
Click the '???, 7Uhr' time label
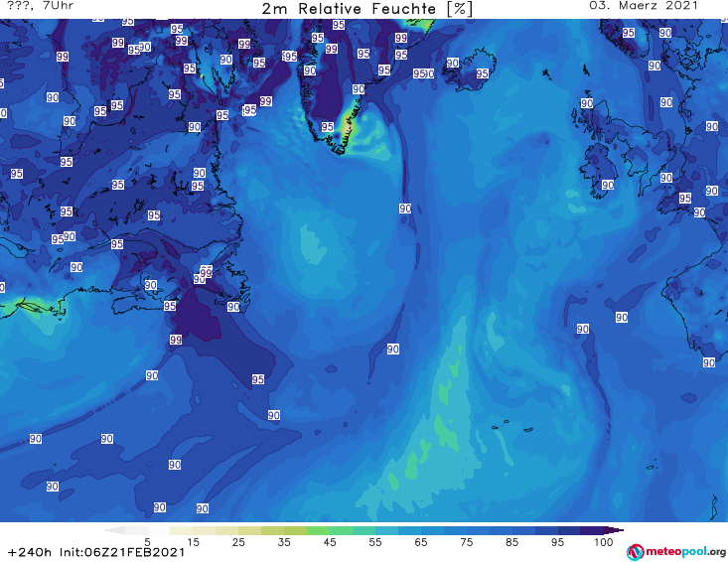[x=41, y=6]
